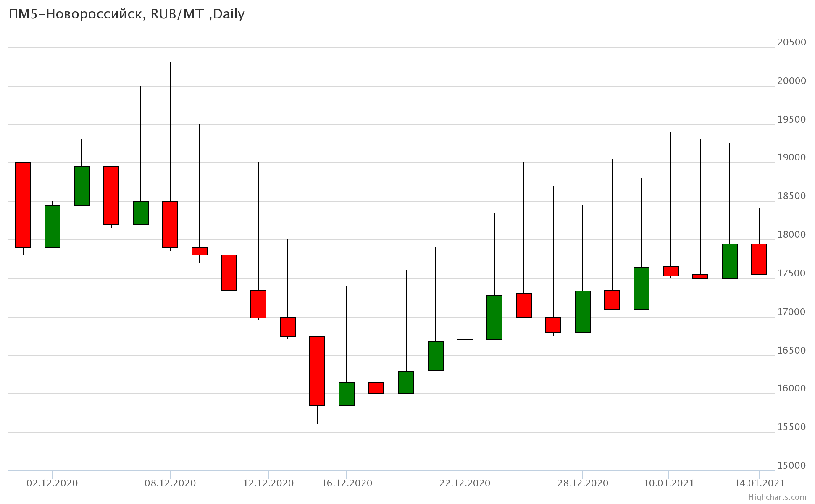Select the flat doji candle at 22.12.2020
Viewport: 815px width, 504px height.
tap(465, 340)
